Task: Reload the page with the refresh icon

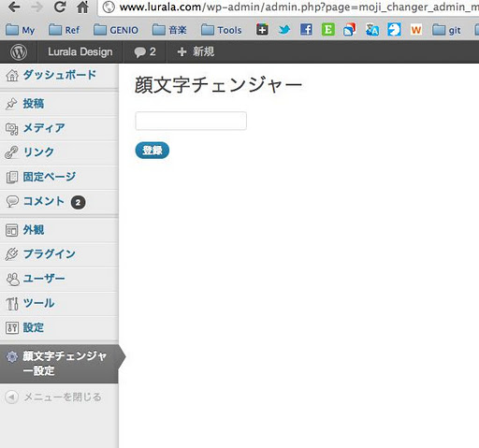Action: pos(60,7)
